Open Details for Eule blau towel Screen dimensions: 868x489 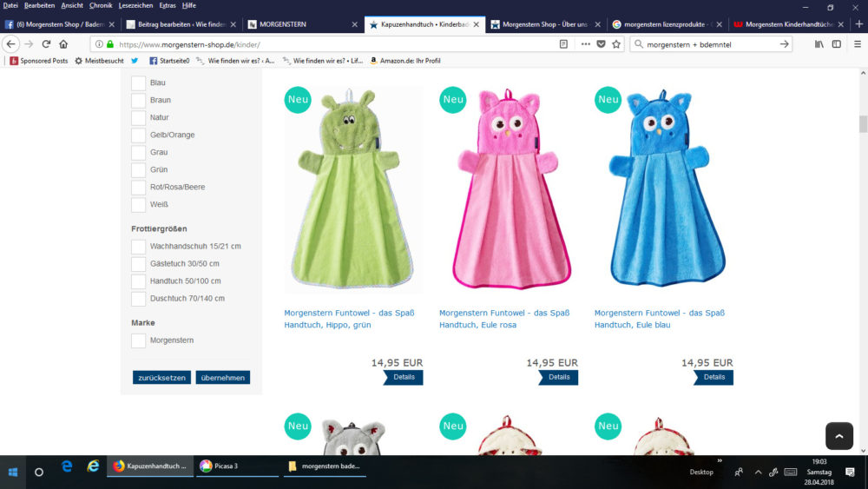tap(713, 377)
